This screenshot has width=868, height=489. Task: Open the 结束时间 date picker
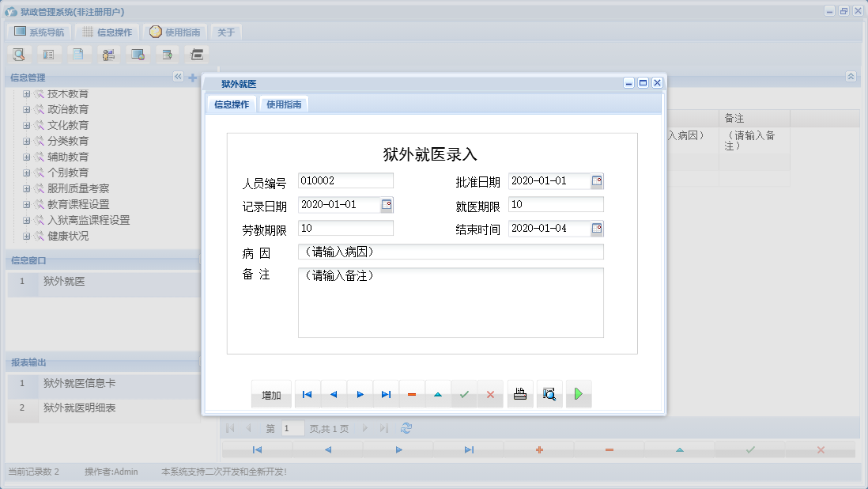598,228
